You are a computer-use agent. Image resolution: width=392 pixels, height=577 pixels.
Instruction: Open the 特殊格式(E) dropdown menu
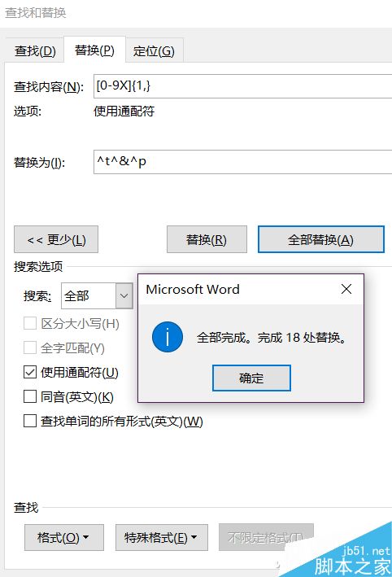pos(161,538)
